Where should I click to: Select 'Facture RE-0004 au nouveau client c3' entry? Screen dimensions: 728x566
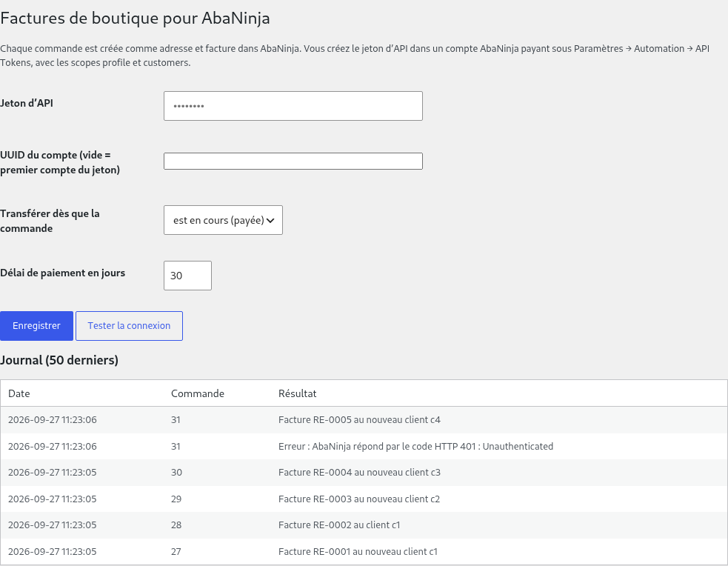point(359,472)
